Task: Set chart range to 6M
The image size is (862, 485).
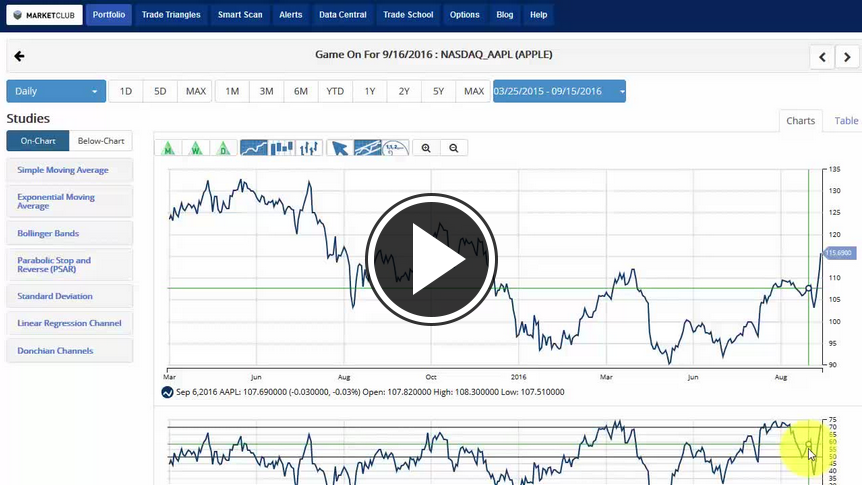Action: click(x=301, y=91)
